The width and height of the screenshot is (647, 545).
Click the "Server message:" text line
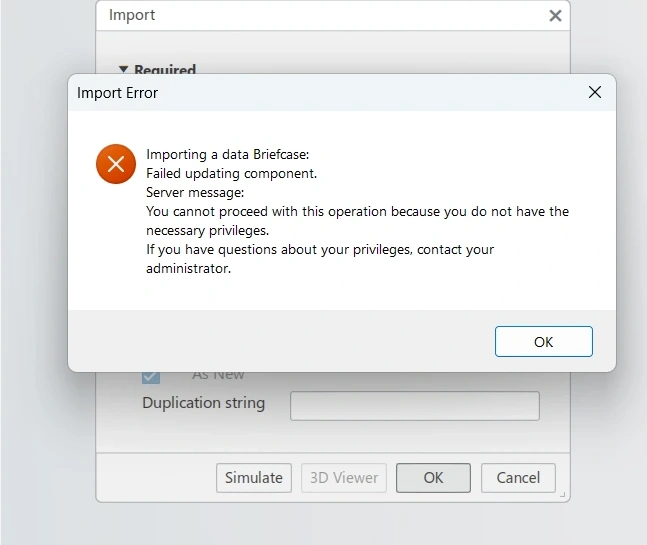tap(195, 192)
